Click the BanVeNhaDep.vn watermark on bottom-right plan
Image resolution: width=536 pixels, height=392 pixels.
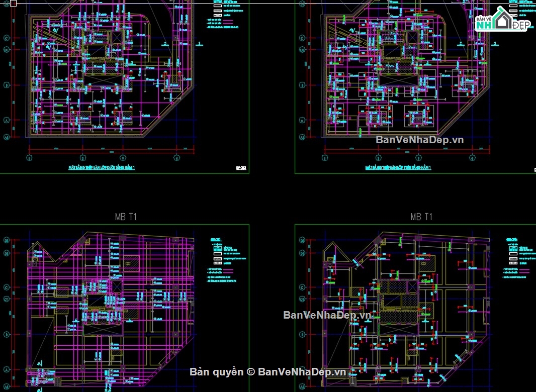[x=327, y=315]
